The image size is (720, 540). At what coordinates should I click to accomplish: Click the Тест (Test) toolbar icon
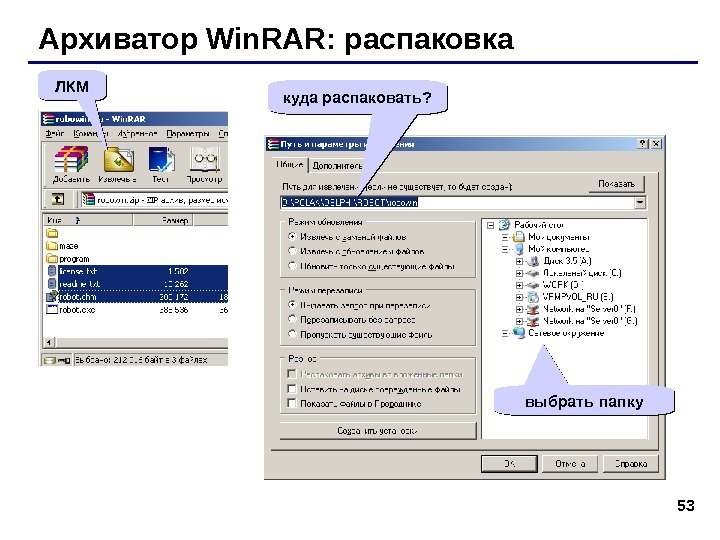161,159
